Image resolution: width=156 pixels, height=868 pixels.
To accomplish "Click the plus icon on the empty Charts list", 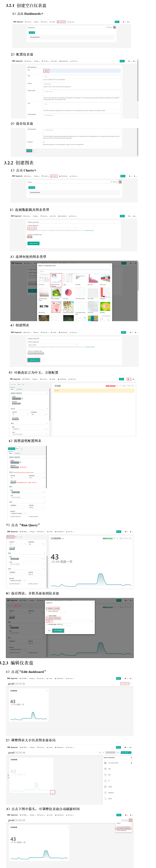I will 120,182.
